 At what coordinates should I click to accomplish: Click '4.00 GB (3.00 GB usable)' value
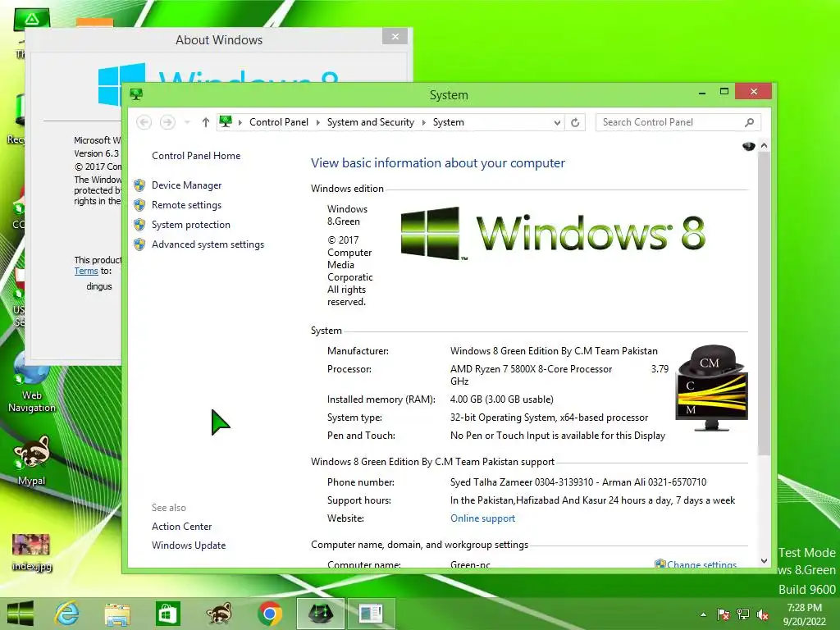pos(502,399)
